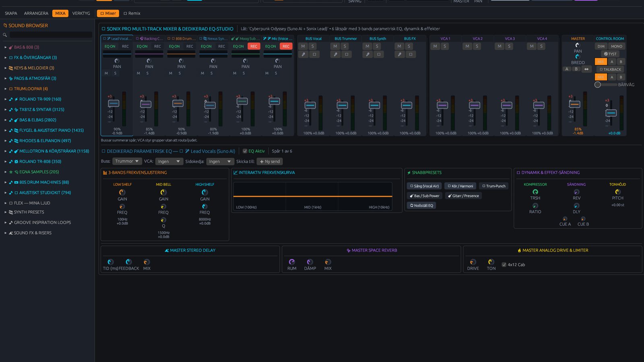This screenshot has width=644, height=362.
Task: Toggle the Control Room MONO button
Action: 616,46
